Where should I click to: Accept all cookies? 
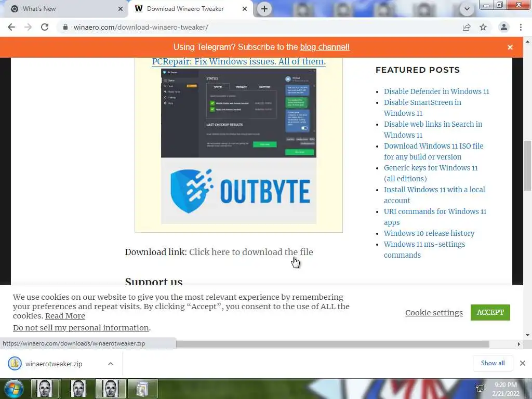[x=490, y=312]
